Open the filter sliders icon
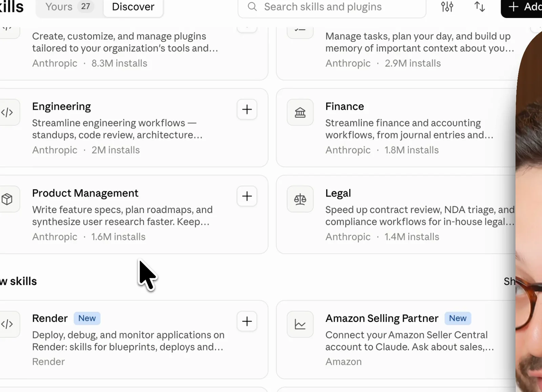 click(447, 7)
